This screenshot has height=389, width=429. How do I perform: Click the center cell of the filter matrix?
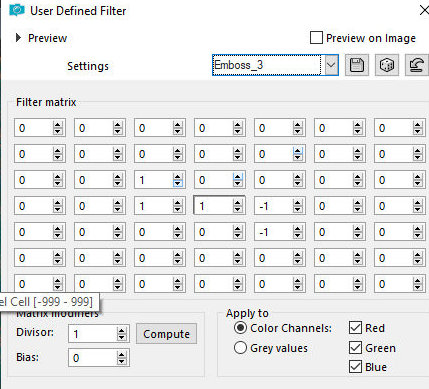pyautogui.click(x=213, y=206)
